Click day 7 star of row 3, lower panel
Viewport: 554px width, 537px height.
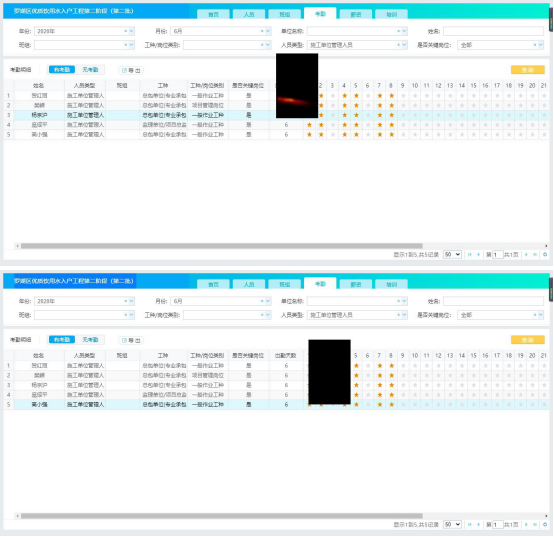(x=379, y=385)
